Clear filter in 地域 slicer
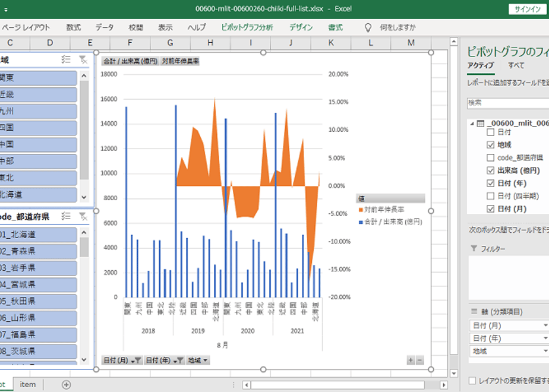Viewport: 549px width, 392px height. 83,59
